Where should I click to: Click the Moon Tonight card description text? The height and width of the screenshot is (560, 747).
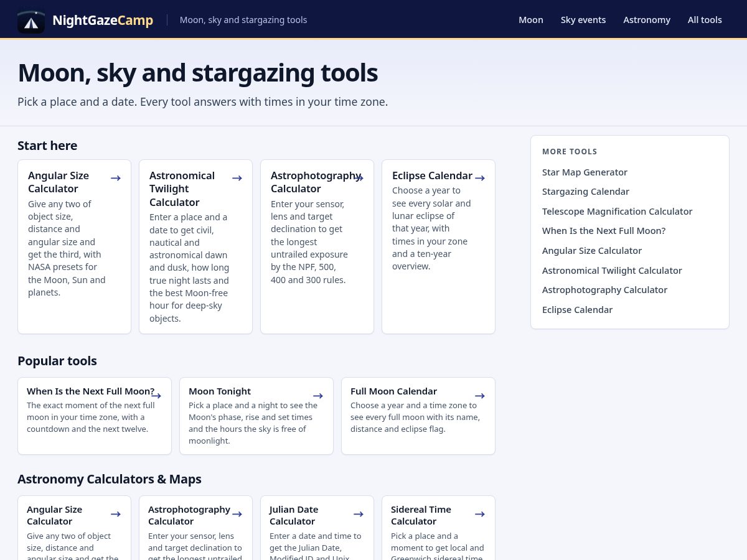[253, 423]
